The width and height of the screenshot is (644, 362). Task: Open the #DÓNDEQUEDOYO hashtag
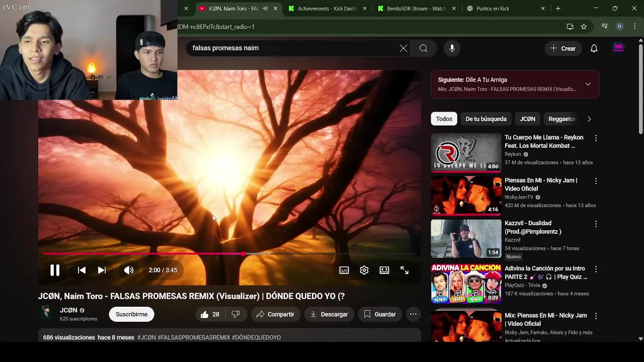(256, 337)
